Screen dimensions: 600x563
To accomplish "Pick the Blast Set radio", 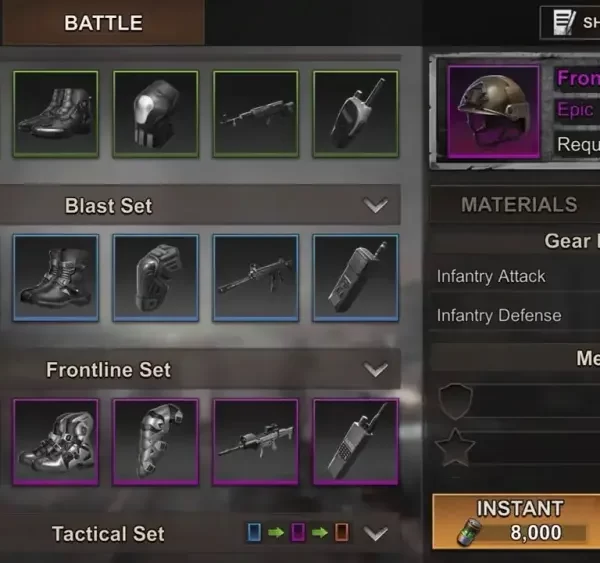I will click(355, 278).
